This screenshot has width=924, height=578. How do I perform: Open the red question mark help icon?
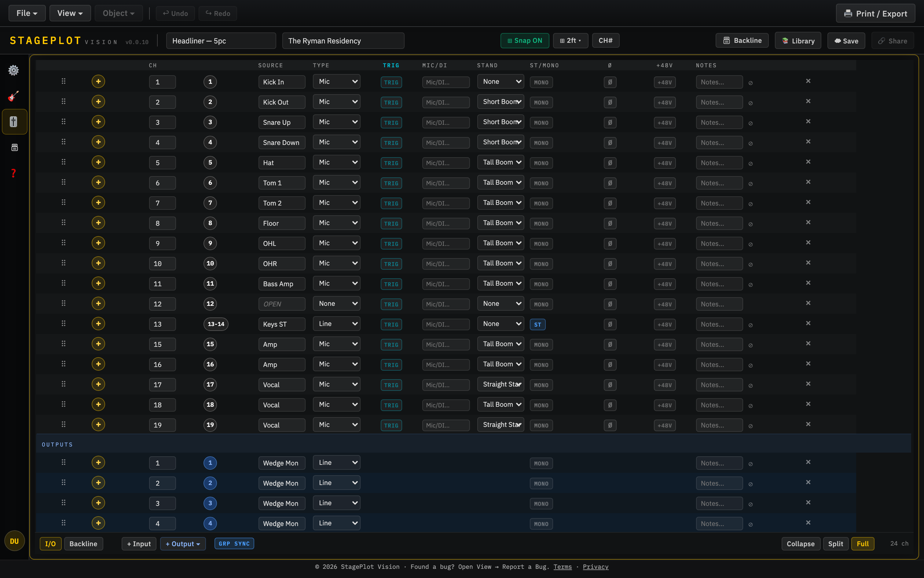(x=14, y=173)
